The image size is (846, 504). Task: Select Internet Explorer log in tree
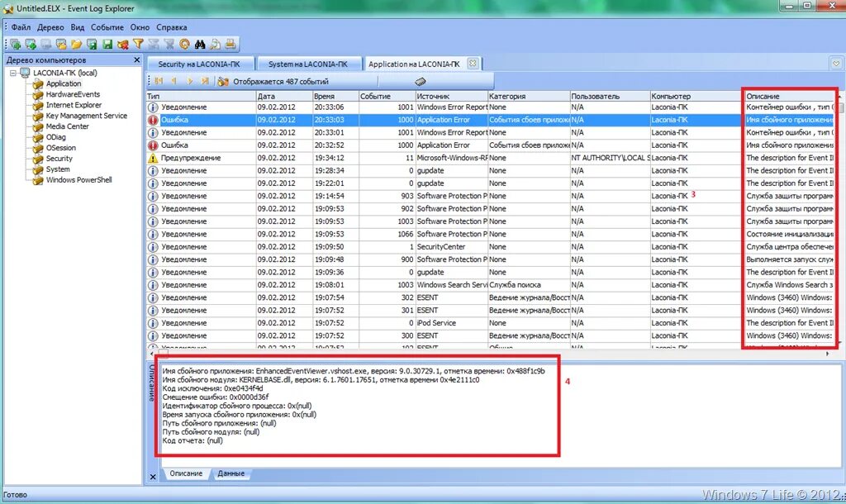click(74, 105)
